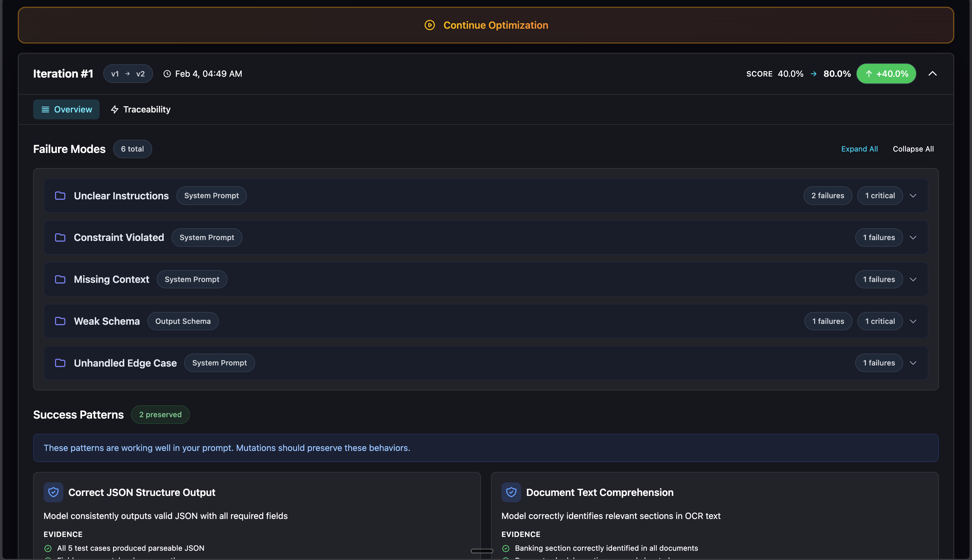Click the Expand All link
Viewport: 972px width, 560px height.
[859, 149]
